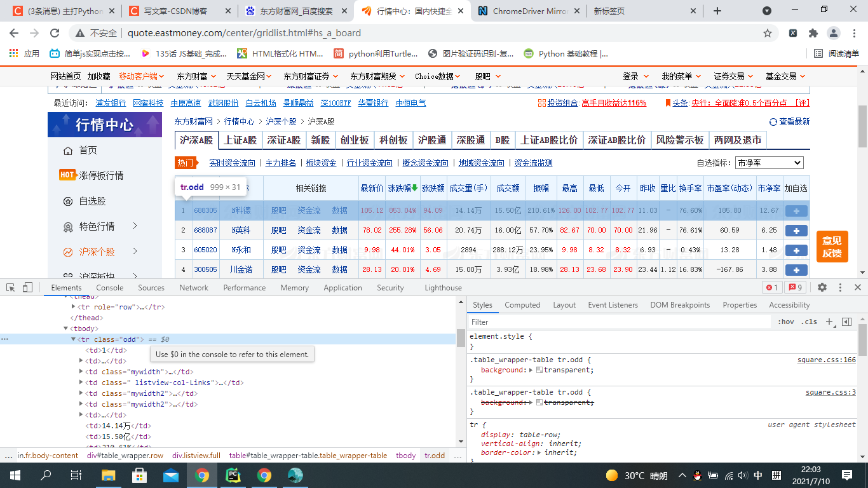Open the Event Listeners tab
The width and height of the screenshot is (868, 488).
pos(613,305)
